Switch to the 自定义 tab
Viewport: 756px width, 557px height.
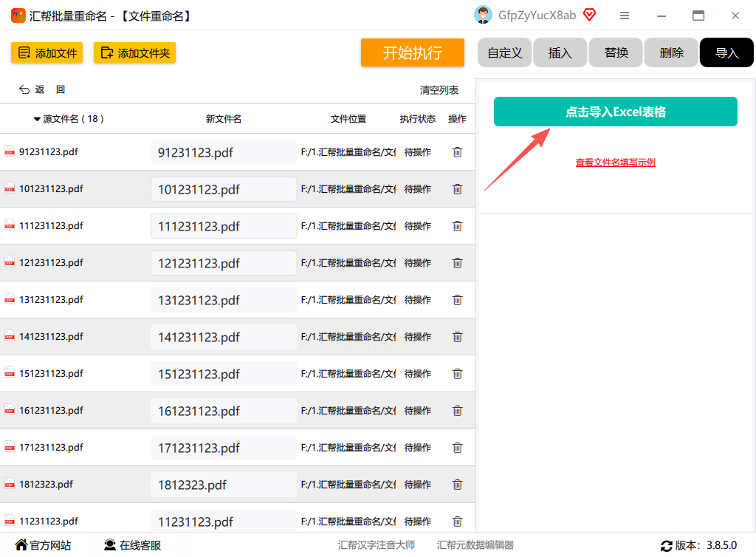(x=505, y=53)
